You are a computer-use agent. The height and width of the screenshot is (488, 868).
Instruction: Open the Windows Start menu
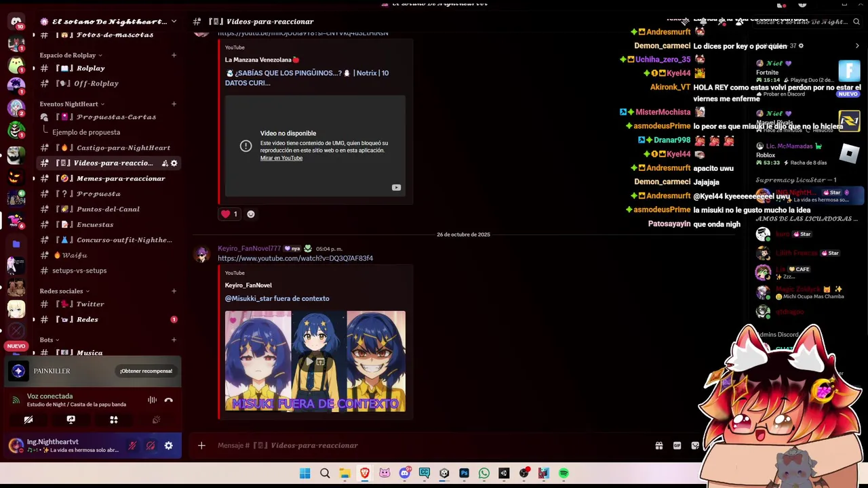305,473
